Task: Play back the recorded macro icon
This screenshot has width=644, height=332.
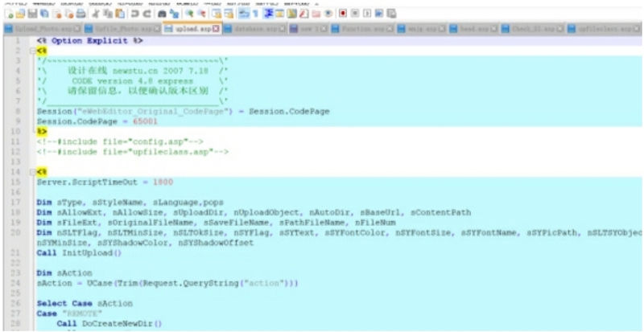Action: (x=367, y=14)
